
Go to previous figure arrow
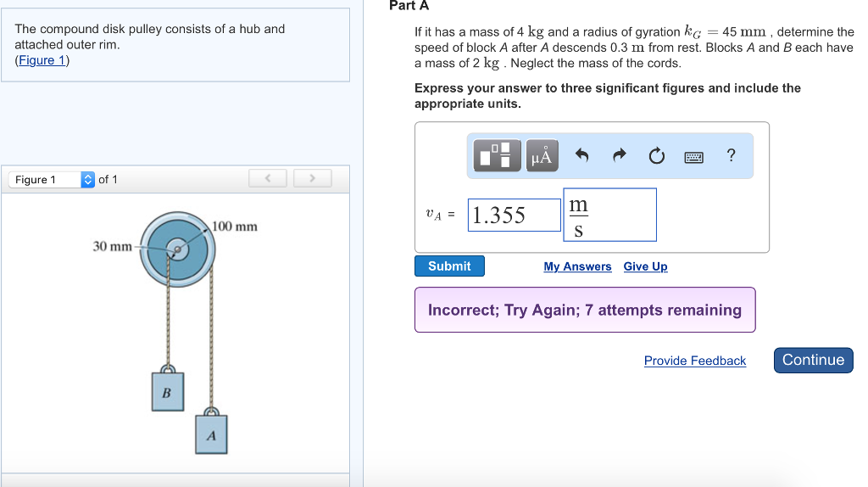click(x=268, y=178)
